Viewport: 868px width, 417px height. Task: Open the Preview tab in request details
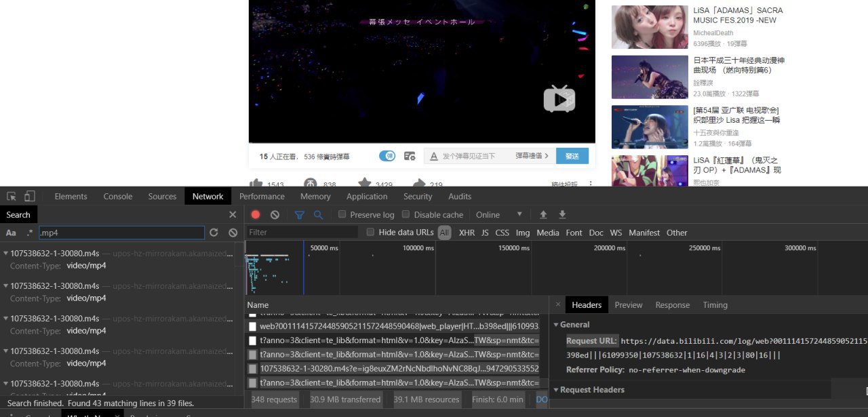[x=629, y=305]
